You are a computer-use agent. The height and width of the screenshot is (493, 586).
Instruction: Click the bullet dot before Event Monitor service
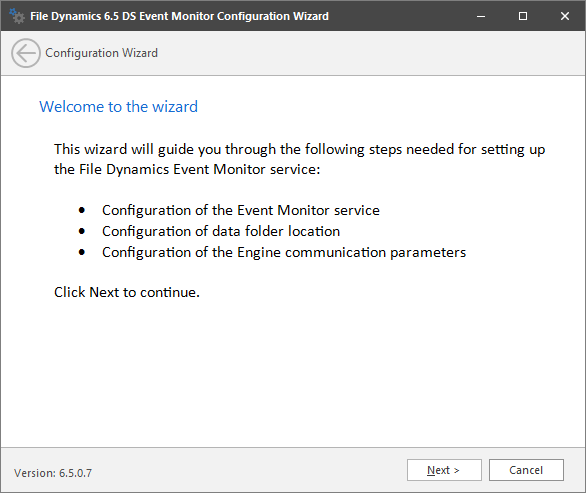click(82, 210)
